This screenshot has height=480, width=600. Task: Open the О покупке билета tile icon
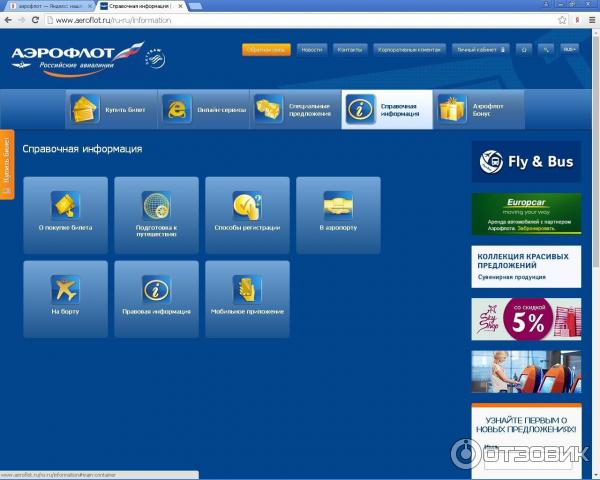[x=65, y=206]
